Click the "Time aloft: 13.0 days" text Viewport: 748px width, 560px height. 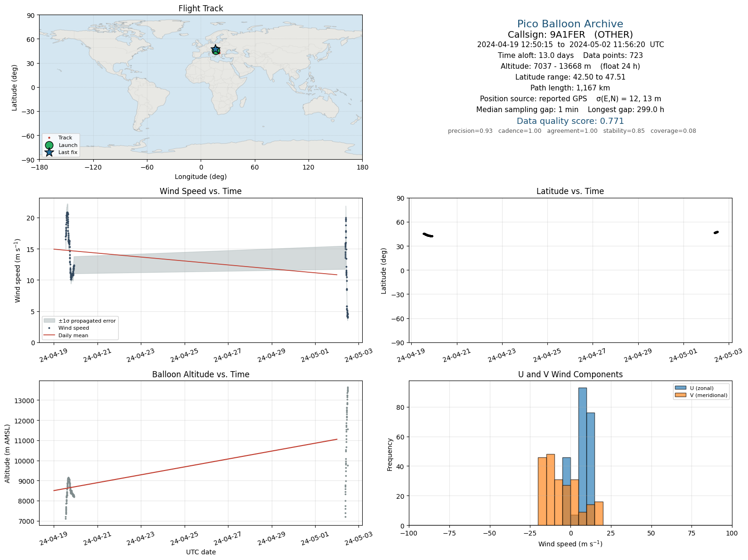point(536,56)
